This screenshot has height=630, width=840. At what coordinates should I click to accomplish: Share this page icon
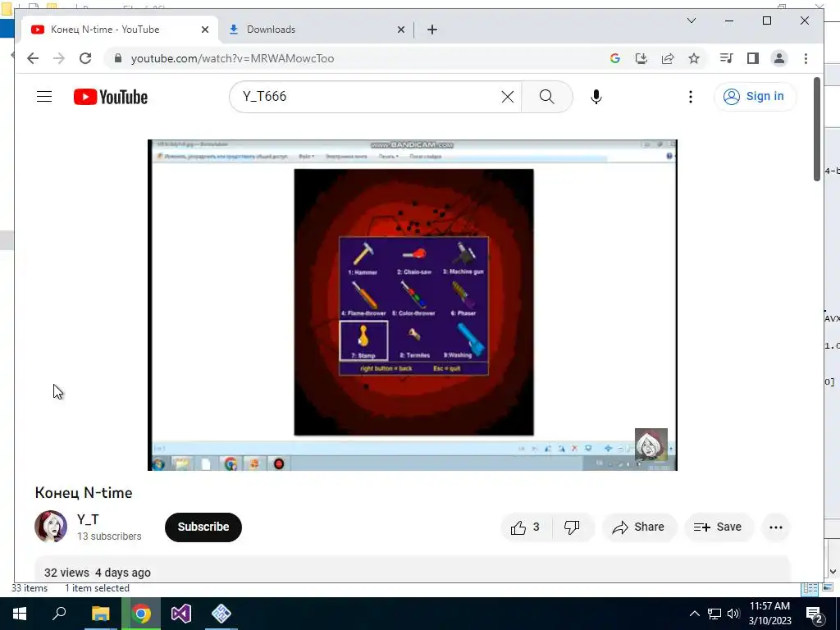[x=668, y=58]
